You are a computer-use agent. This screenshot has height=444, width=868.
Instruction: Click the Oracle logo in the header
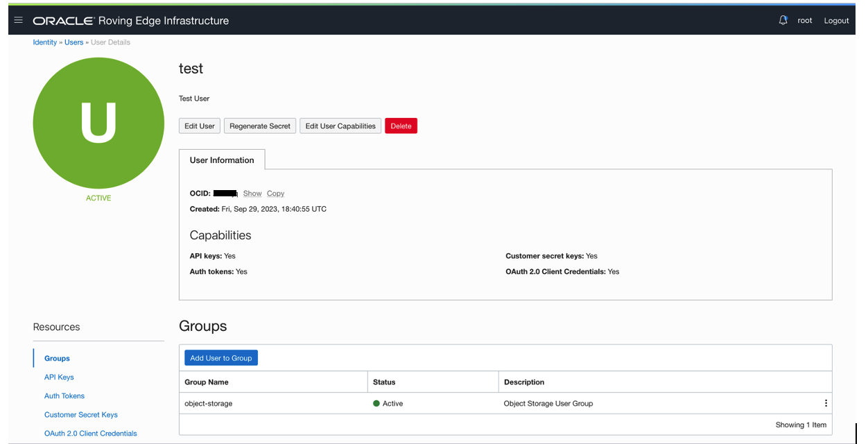point(61,20)
